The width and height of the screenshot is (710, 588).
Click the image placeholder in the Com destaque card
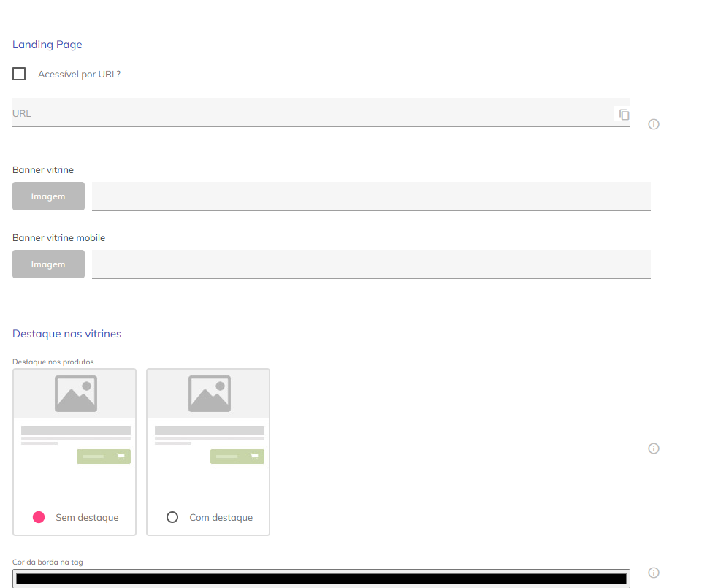209,394
